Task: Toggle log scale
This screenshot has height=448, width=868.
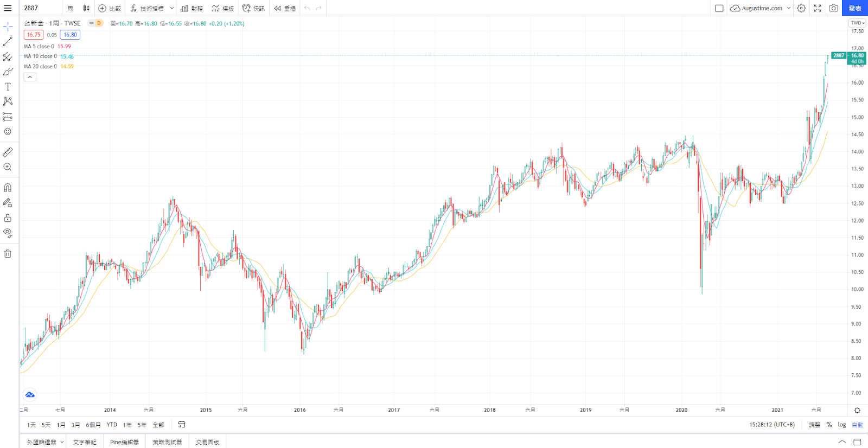Action: click(842, 425)
